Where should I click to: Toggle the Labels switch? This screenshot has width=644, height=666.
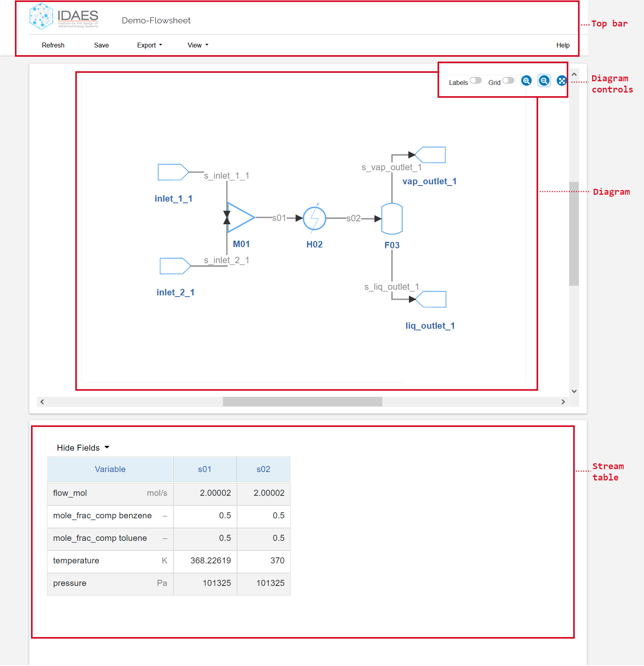(476, 80)
